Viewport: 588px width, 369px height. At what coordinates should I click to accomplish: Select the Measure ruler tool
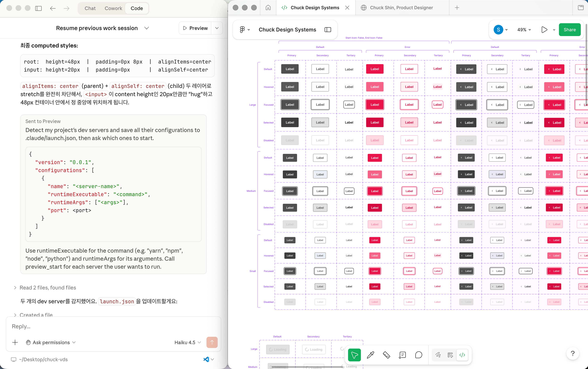[x=387, y=355]
